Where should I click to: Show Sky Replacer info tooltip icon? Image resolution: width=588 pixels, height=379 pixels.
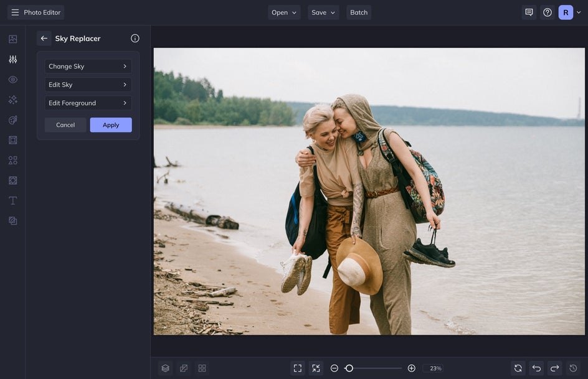pyautogui.click(x=135, y=39)
